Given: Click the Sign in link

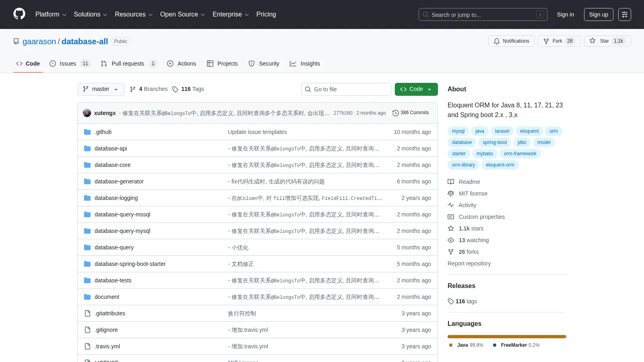Looking at the screenshot, I should click(x=566, y=14).
